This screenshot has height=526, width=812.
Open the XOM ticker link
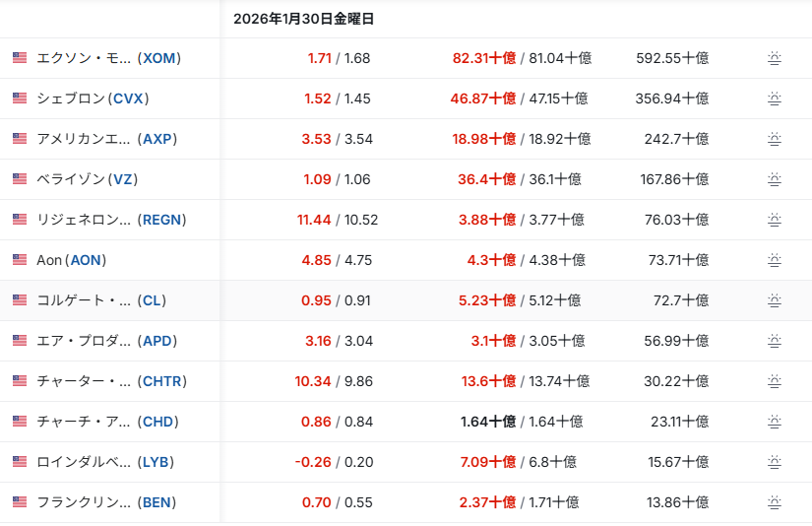tap(159, 58)
